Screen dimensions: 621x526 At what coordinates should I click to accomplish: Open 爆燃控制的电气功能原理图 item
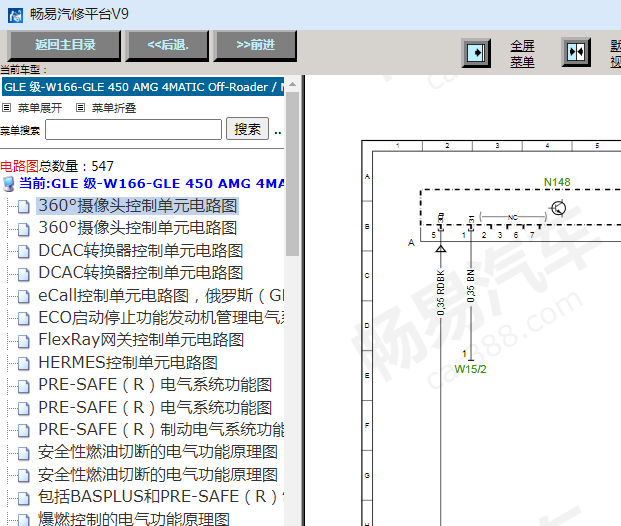(x=134, y=518)
